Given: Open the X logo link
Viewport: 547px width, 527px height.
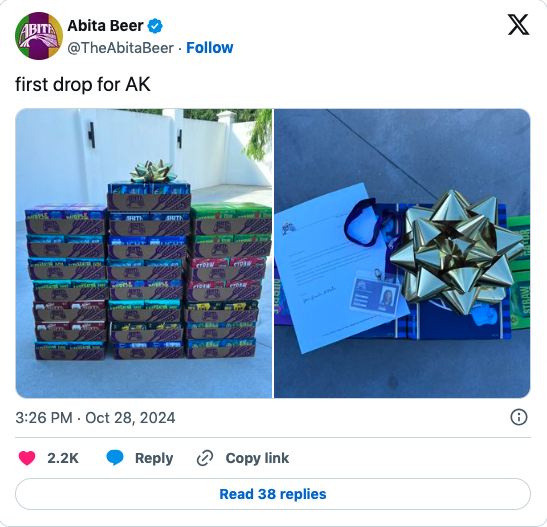Looking at the screenshot, I should [518, 24].
